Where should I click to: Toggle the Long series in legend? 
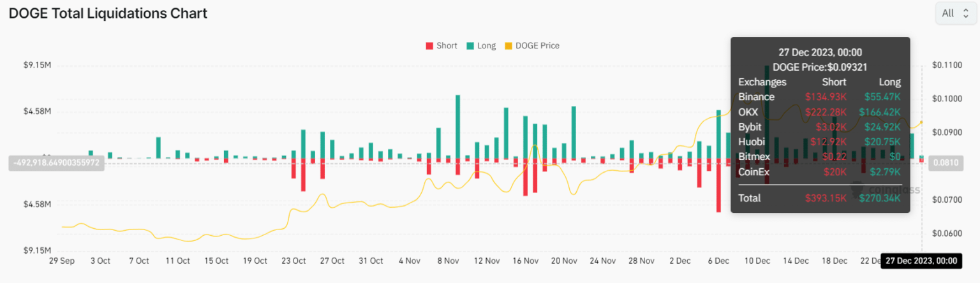486,46
